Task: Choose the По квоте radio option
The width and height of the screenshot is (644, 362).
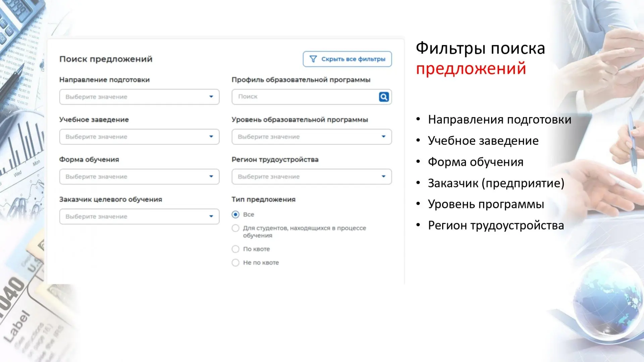Action: [x=235, y=249]
